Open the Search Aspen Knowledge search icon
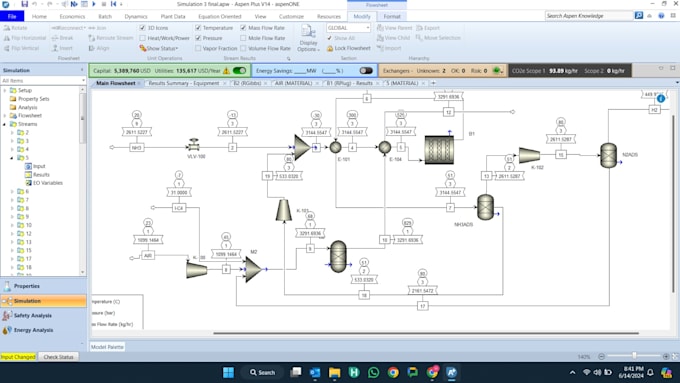This screenshot has height=383, width=680. (639, 16)
